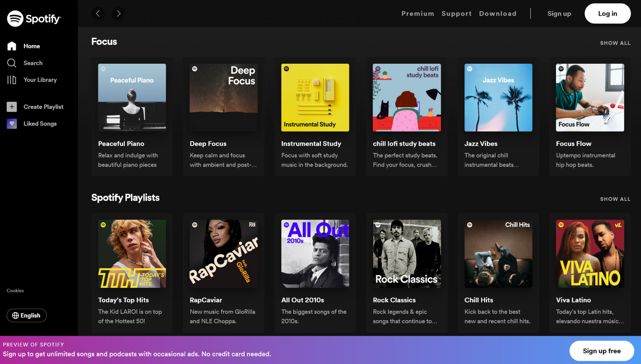Click Sign up in header
641x364 pixels.
point(559,13)
